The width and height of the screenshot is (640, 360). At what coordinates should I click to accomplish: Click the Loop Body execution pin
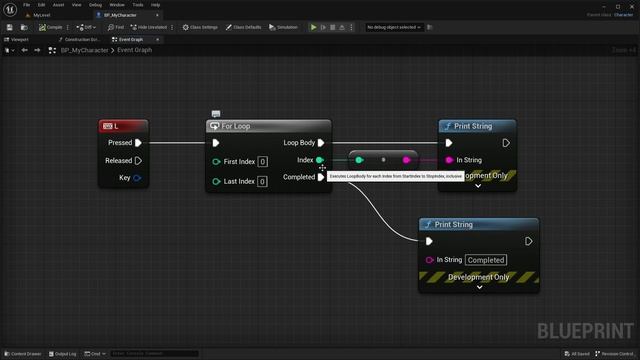click(x=321, y=143)
